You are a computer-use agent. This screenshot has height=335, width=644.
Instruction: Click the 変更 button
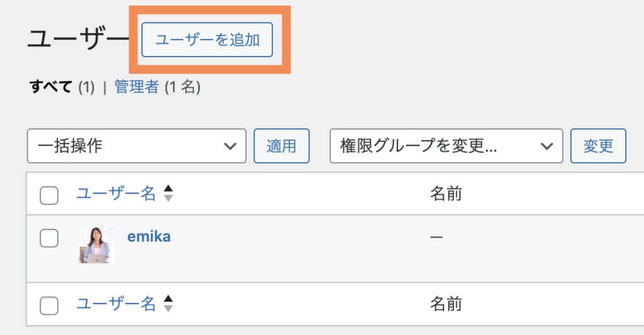click(597, 146)
